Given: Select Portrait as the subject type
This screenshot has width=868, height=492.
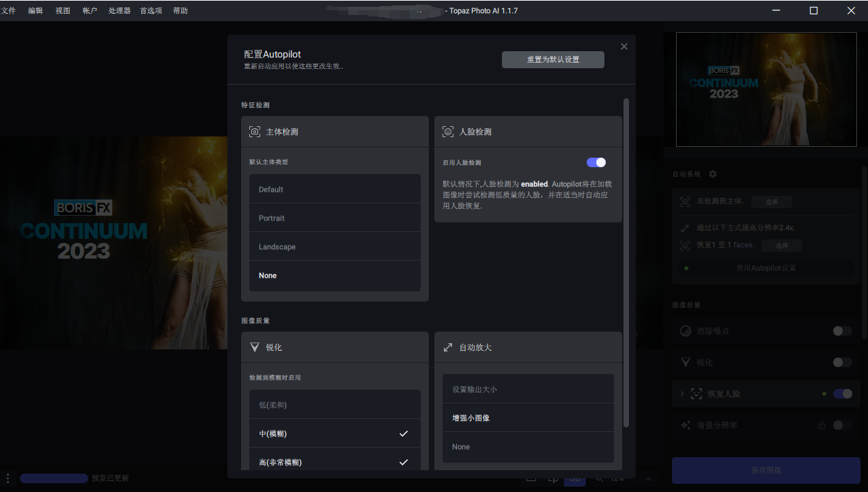Looking at the screenshot, I should click(335, 218).
